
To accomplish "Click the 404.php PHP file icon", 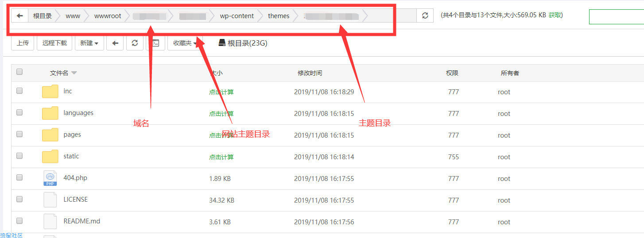I will pos(50,178).
